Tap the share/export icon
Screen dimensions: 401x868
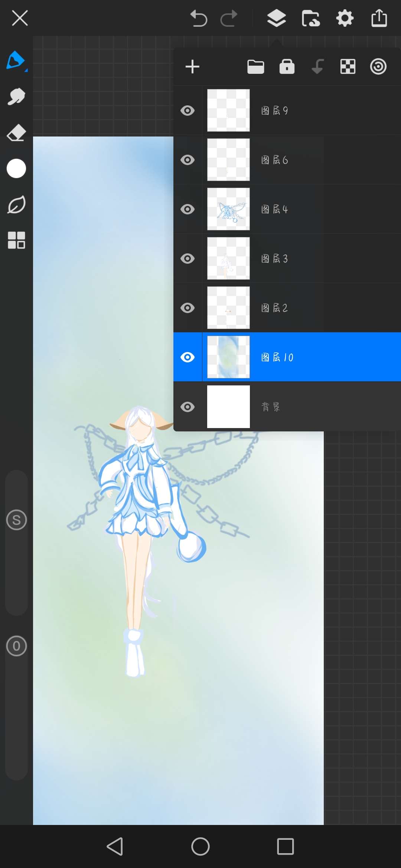click(x=379, y=18)
